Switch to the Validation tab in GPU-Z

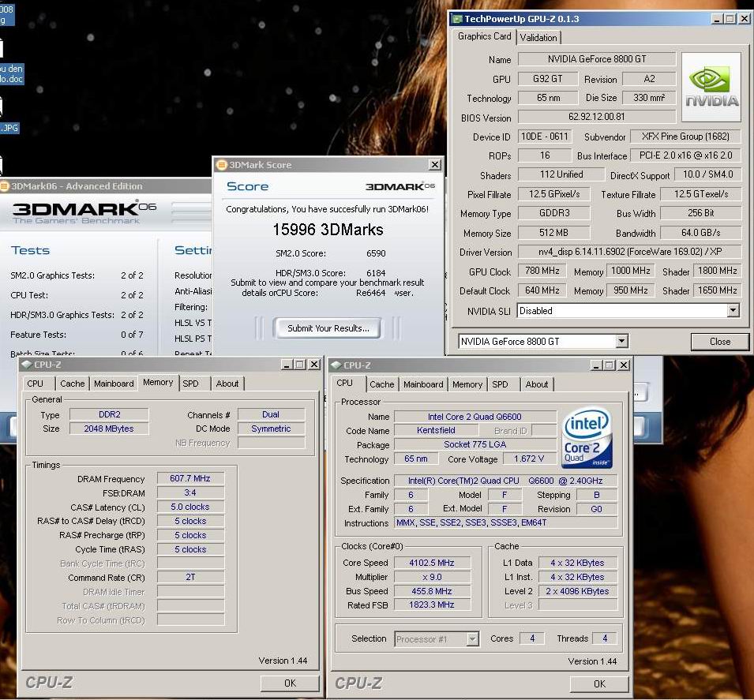538,38
